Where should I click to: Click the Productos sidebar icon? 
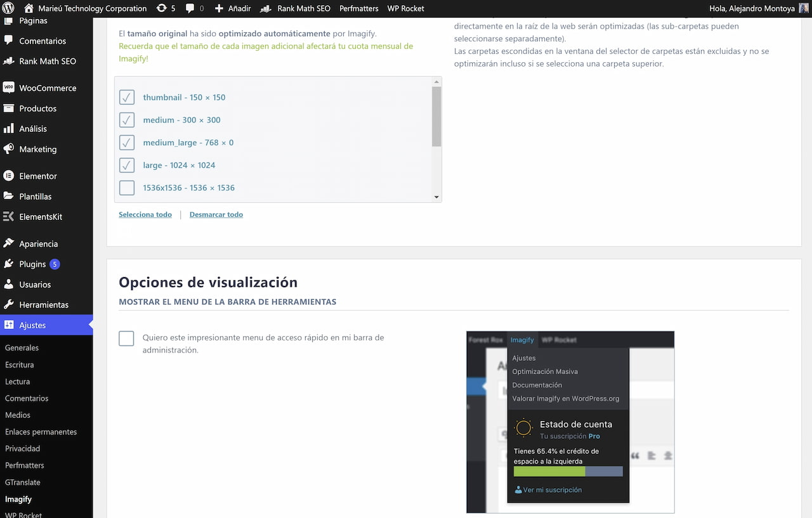(x=8, y=108)
